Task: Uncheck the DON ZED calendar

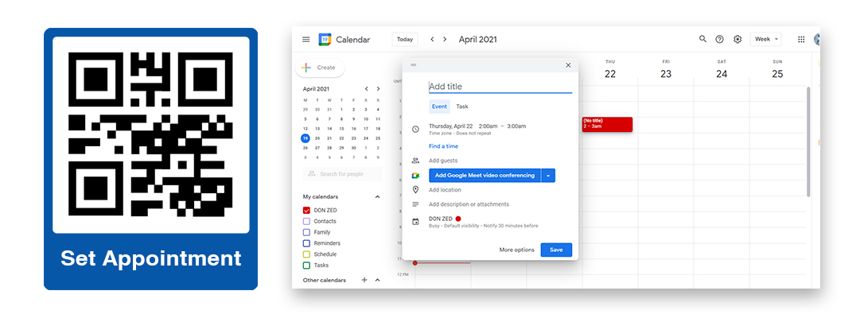Action: [x=306, y=210]
